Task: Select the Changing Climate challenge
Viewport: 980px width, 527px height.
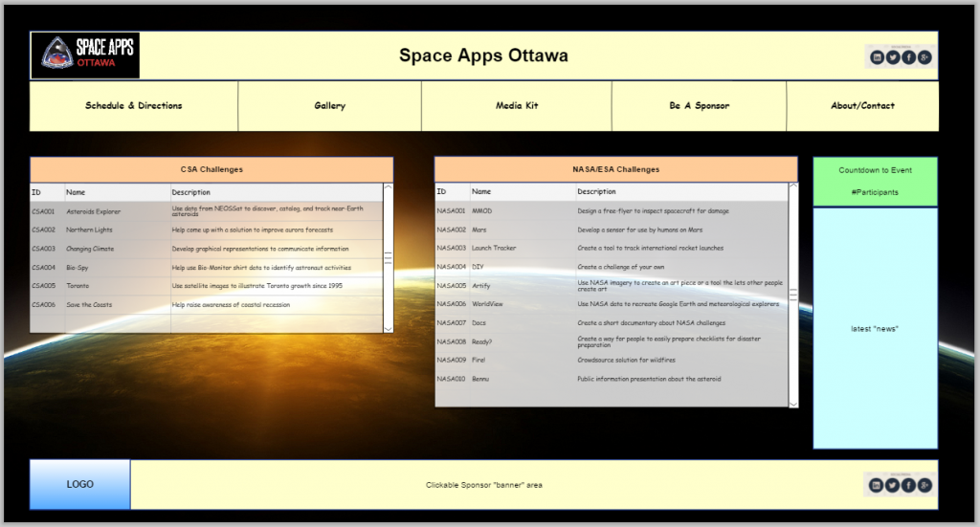Action: [x=90, y=249]
